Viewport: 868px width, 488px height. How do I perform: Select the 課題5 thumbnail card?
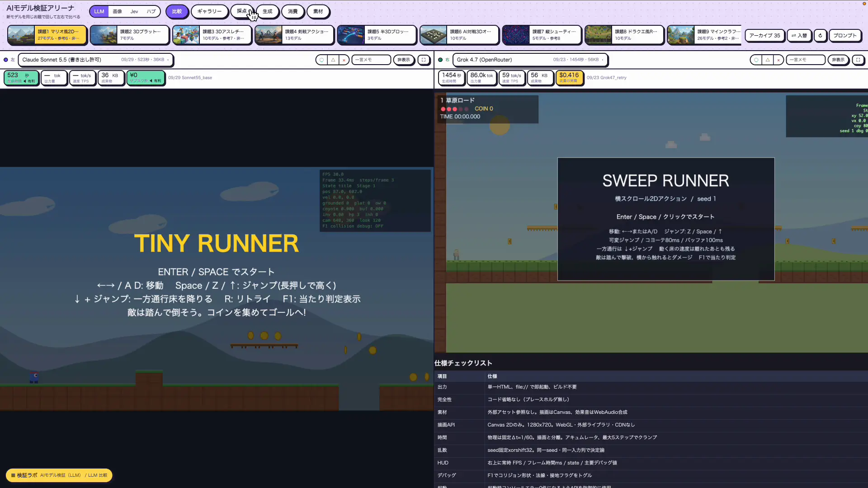(x=377, y=35)
